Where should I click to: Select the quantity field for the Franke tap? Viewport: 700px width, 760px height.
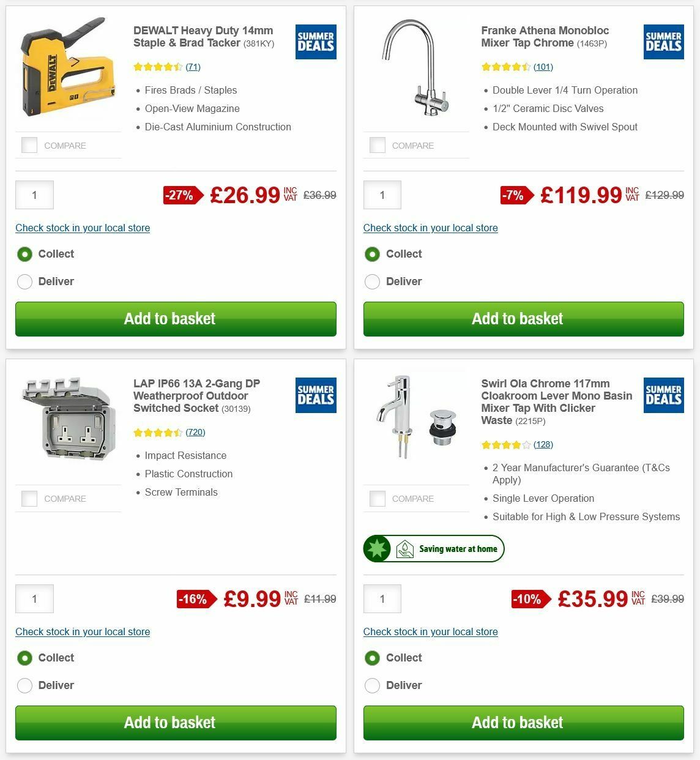(x=382, y=195)
